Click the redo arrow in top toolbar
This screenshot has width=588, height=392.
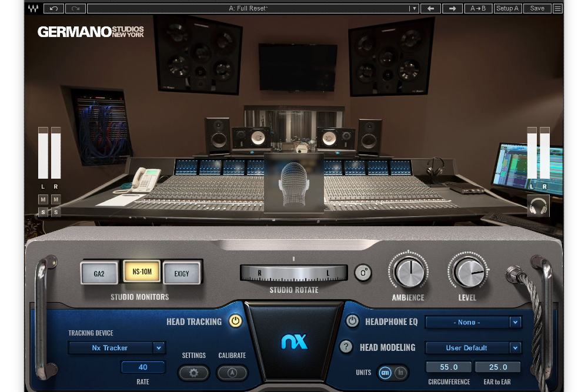tap(75, 8)
